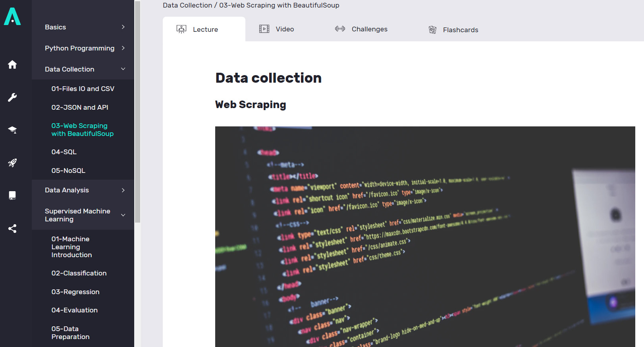Click the Video film icon
The image size is (644, 347).
264,29
